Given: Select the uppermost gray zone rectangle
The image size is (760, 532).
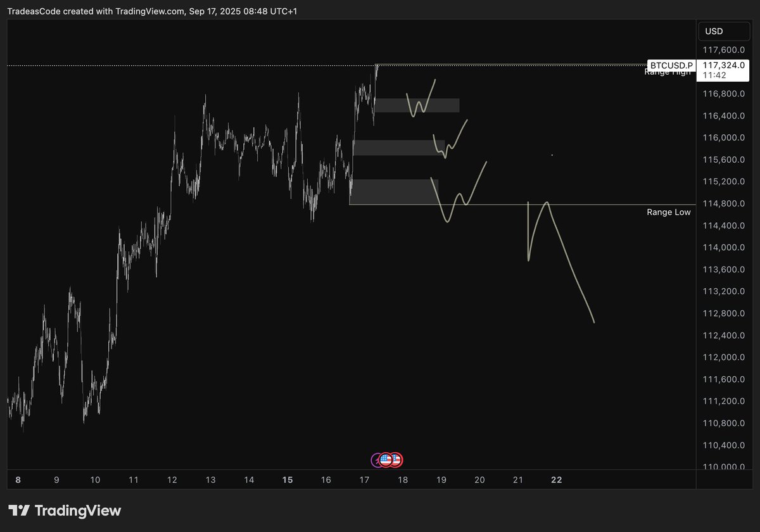Looking at the screenshot, I should [417, 105].
